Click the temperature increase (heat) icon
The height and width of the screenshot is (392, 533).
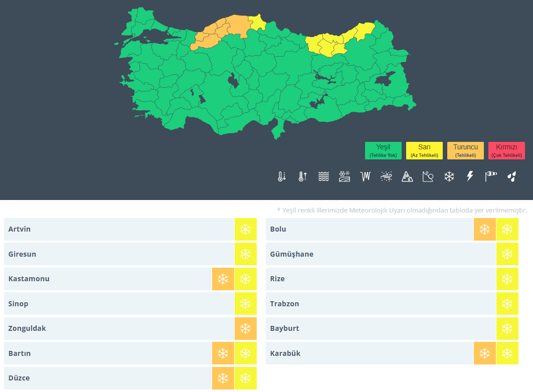pyautogui.click(x=302, y=176)
